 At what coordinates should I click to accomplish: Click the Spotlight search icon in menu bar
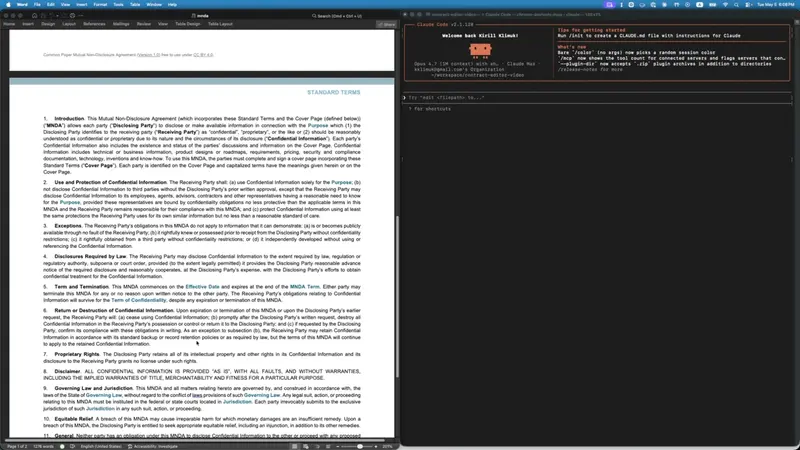click(x=736, y=5)
